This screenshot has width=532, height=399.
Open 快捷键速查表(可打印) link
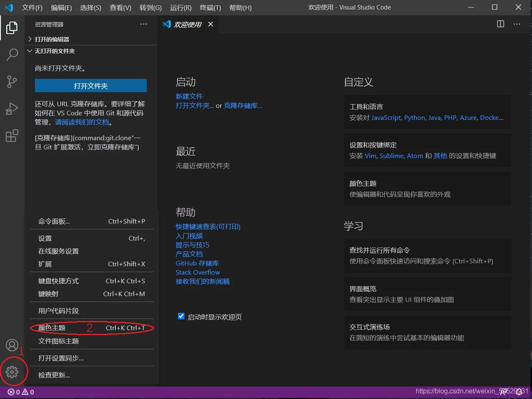pos(208,227)
